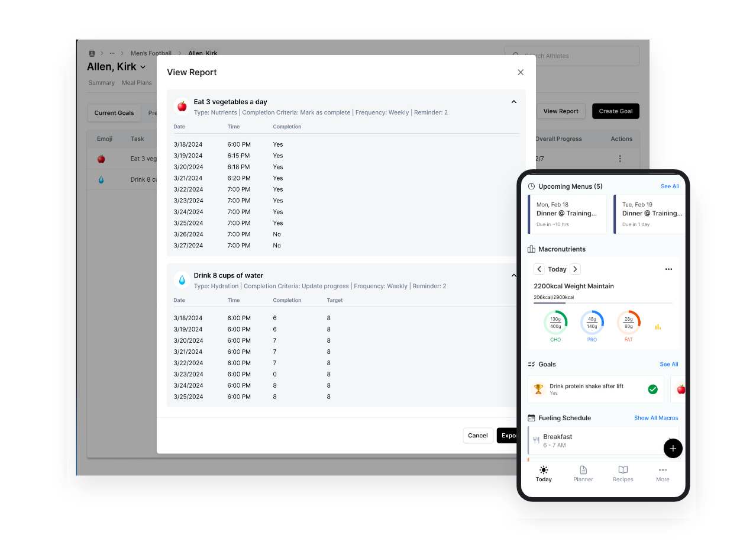
Task: Switch to the Recipes tab
Action: (623, 474)
